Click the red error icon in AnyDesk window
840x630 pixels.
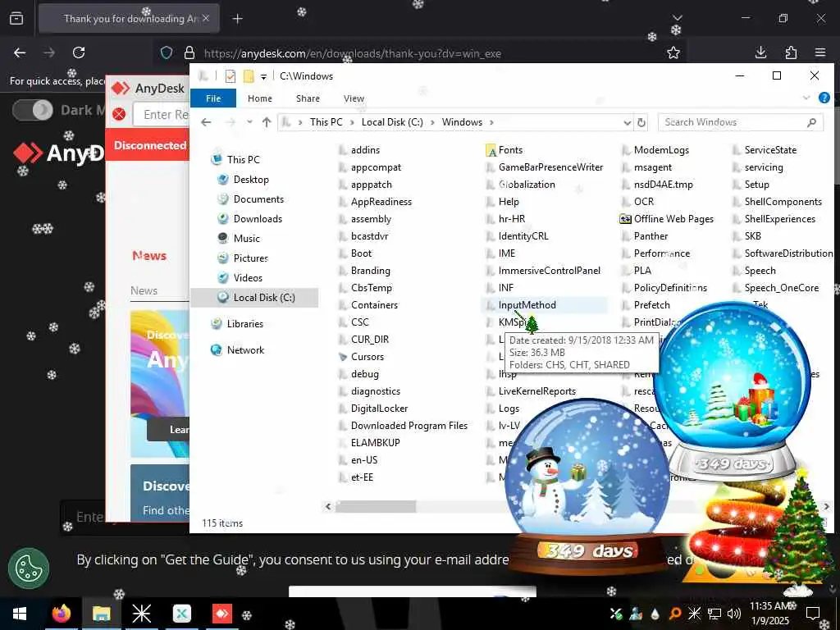[x=119, y=114]
